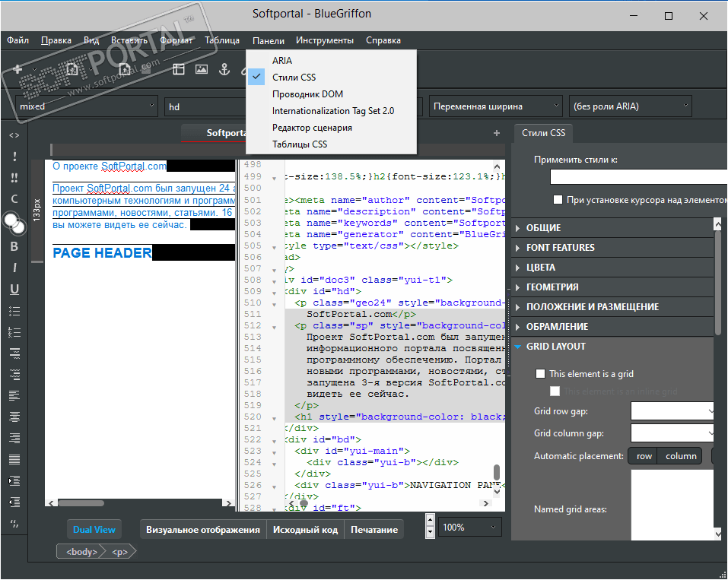Switch to Исходный код view

[305, 530]
